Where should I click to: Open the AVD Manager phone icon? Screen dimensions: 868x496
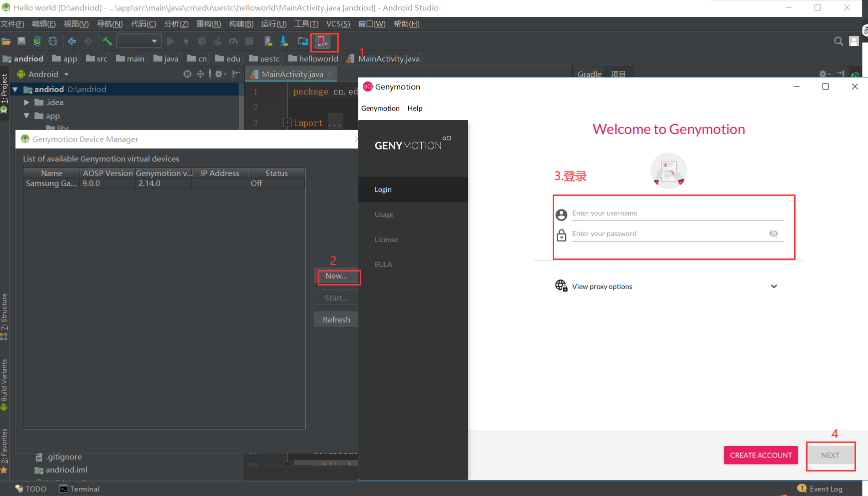point(268,41)
